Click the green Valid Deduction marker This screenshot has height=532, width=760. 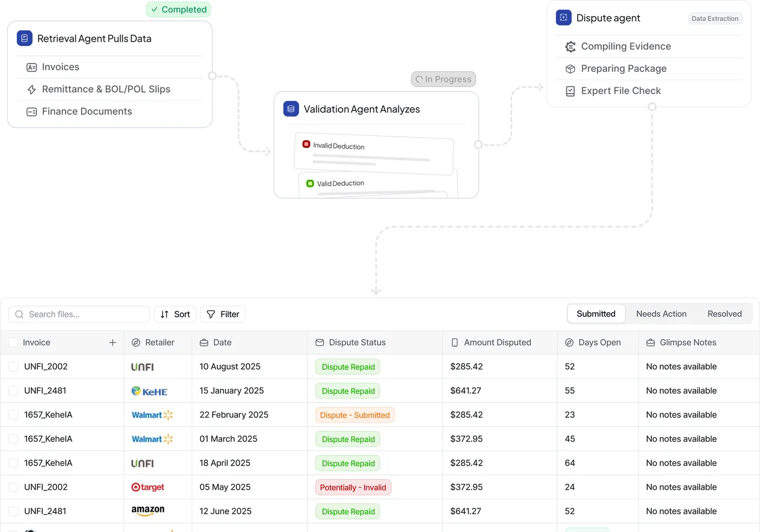310,183
